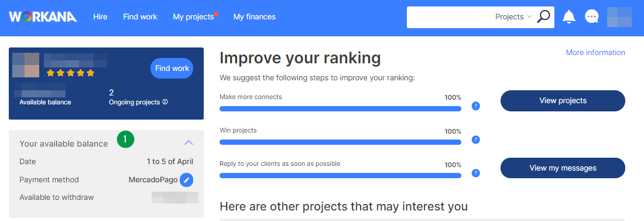Viewport: 644px width, 221px height.
Task: Open the Projects search type dropdown
Action: (513, 17)
